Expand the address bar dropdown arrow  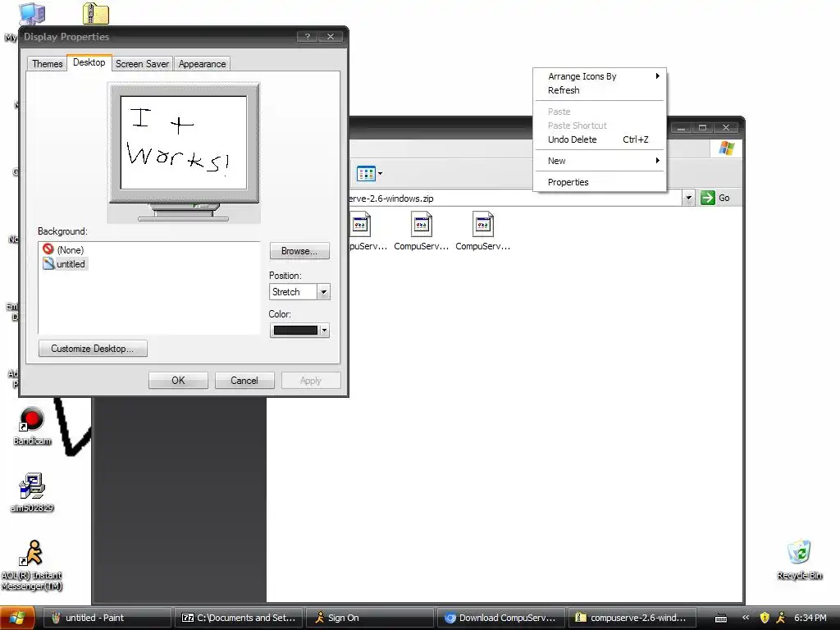point(688,198)
